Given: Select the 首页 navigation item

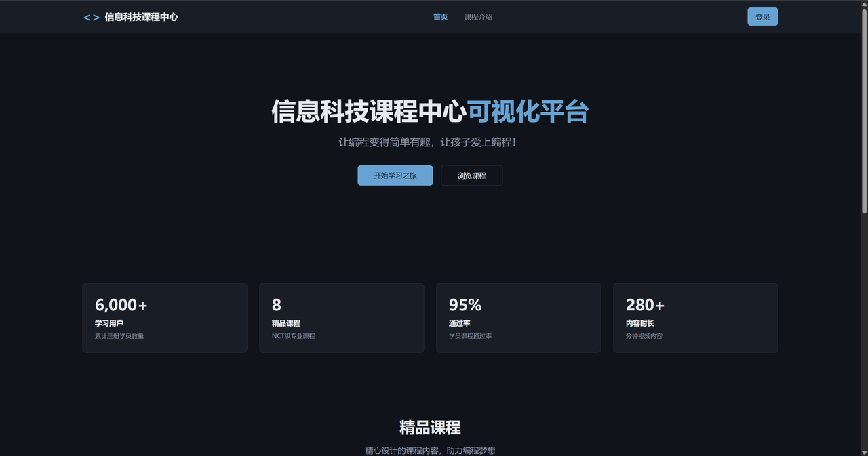Looking at the screenshot, I should (x=439, y=16).
